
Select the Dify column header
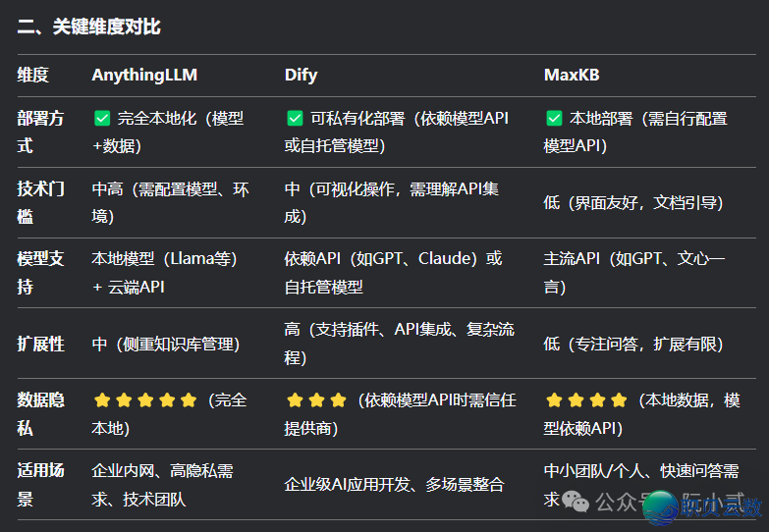[x=302, y=75]
